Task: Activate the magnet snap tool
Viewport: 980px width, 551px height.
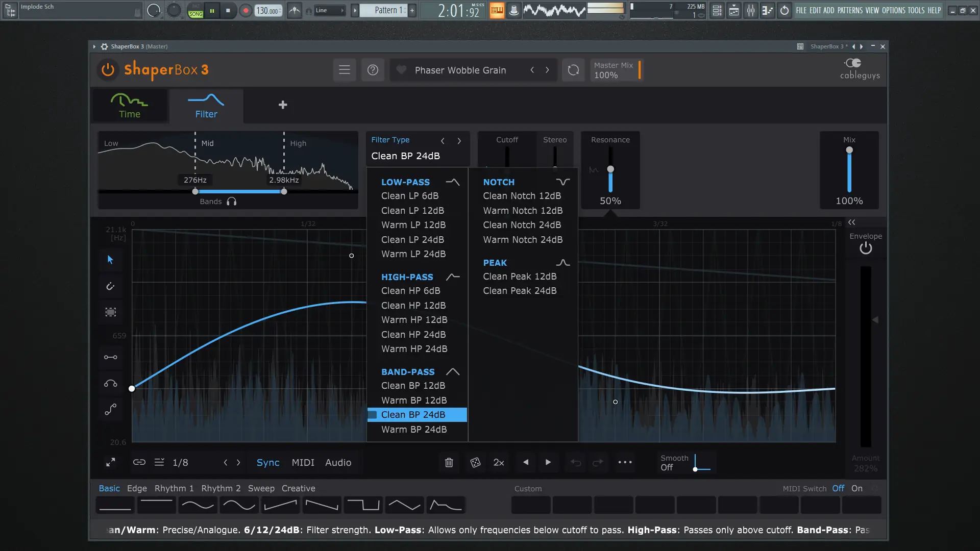Action: pyautogui.click(x=110, y=286)
